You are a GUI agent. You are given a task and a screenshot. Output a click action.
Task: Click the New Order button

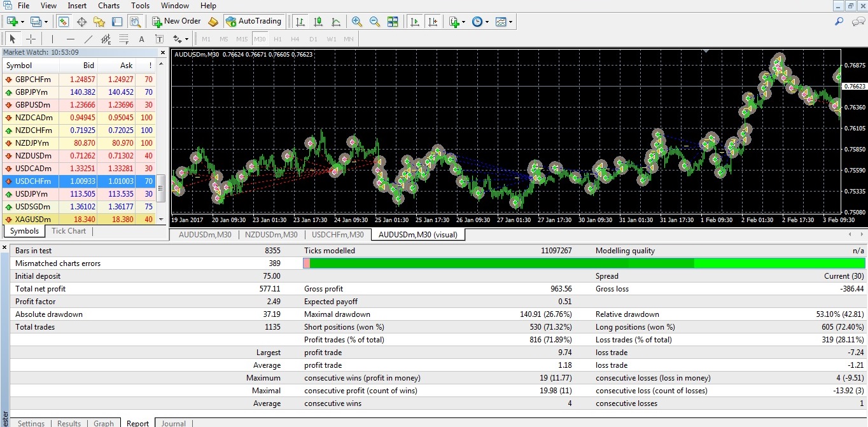click(176, 22)
